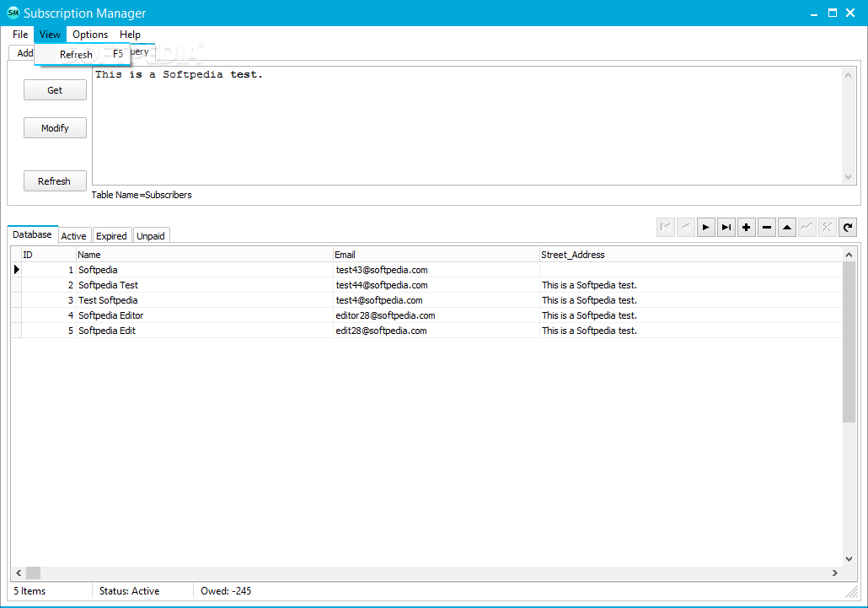Click Street_Address cell of Softpedia Edit row
Viewport: 868px width, 608px height.
pyautogui.click(x=691, y=331)
